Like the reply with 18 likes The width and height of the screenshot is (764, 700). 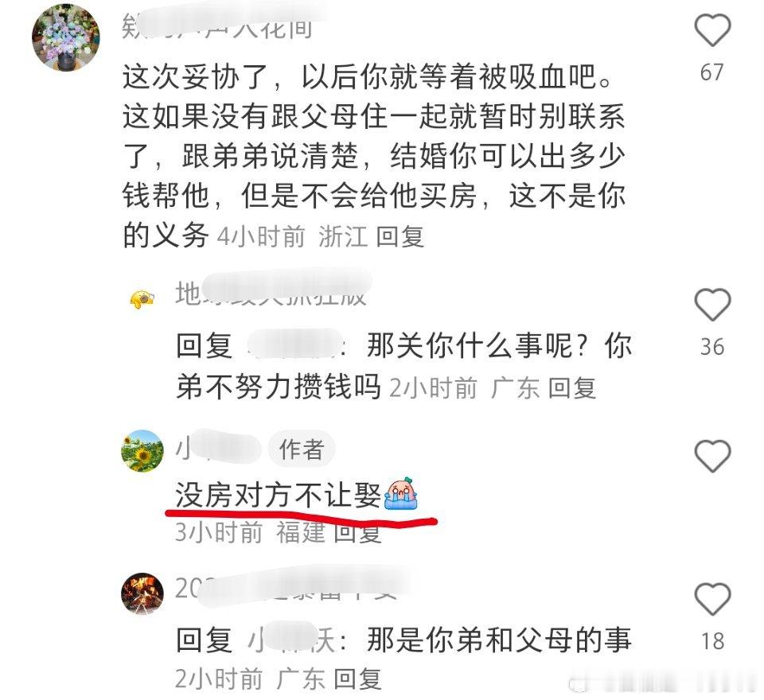[711, 599]
